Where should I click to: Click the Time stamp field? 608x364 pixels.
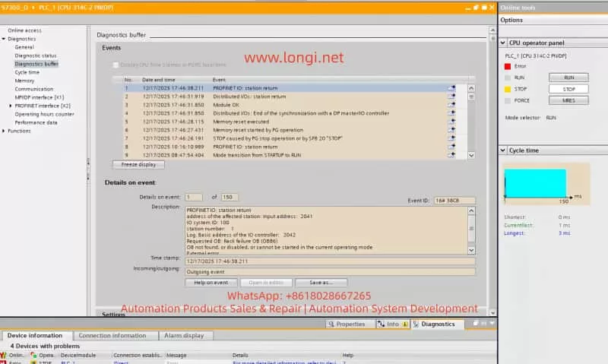tap(330, 261)
